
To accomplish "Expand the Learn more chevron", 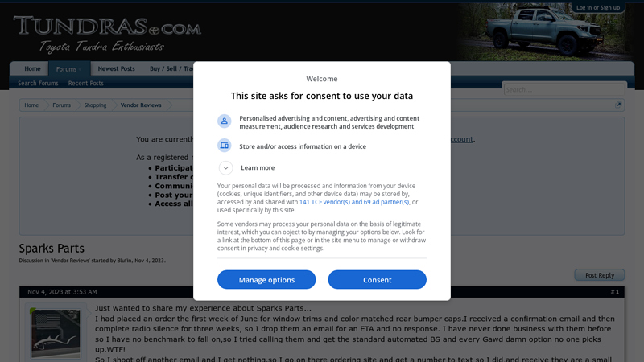I will point(226,167).
